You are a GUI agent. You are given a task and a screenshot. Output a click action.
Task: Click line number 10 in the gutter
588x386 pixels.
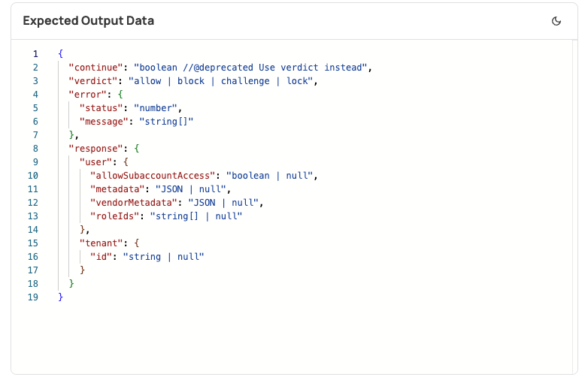click(33, 176)
